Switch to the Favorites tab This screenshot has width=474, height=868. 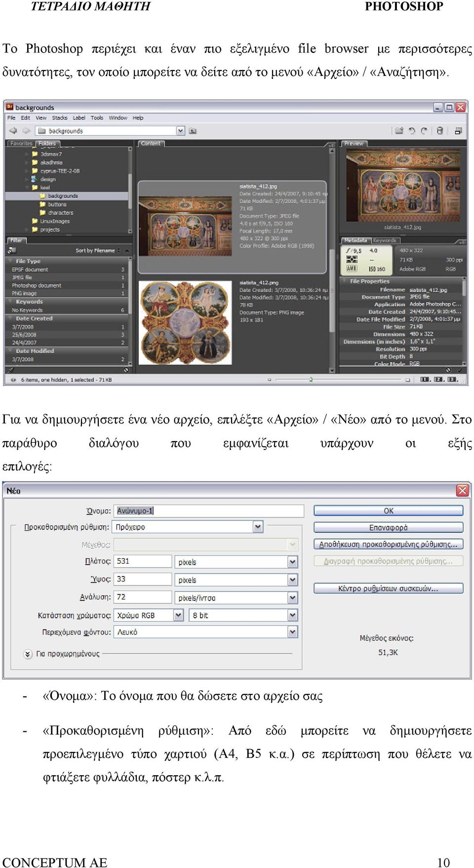pos(21,144)
